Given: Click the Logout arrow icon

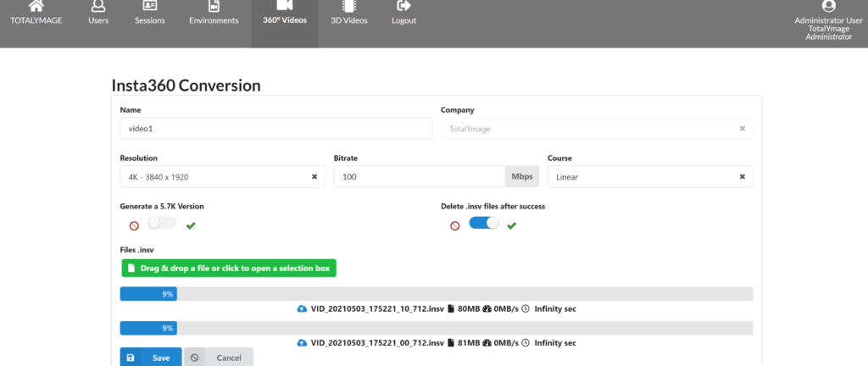Looking at the screenshot, I should point(404,6).
